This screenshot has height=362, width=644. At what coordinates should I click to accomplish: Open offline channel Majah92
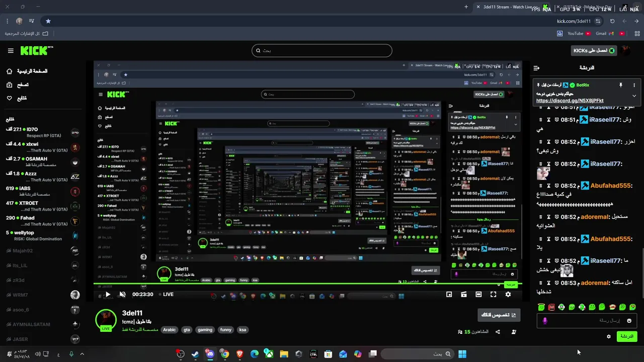click(x=43, y=250)
